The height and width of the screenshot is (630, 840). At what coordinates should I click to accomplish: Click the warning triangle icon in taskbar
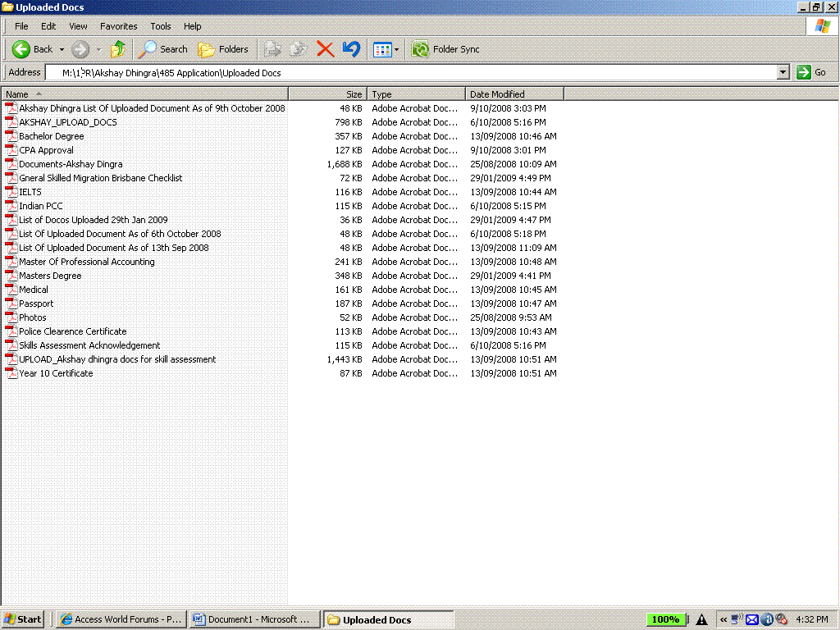coord(702,619)
